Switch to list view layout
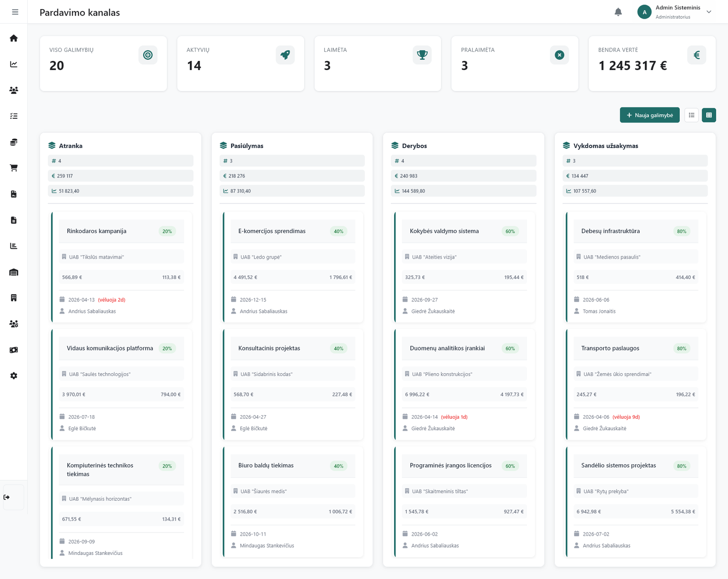 pyautogui.click(x=691, y=115)
